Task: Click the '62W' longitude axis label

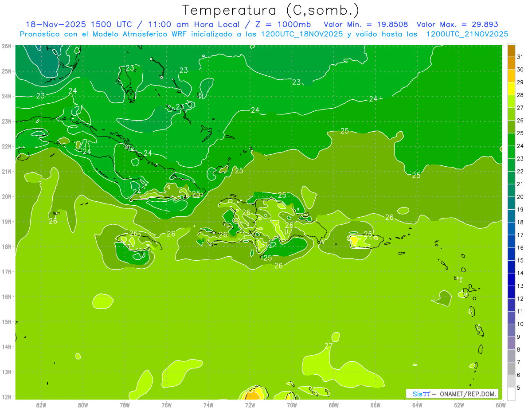Action: (x=459, y=405)
